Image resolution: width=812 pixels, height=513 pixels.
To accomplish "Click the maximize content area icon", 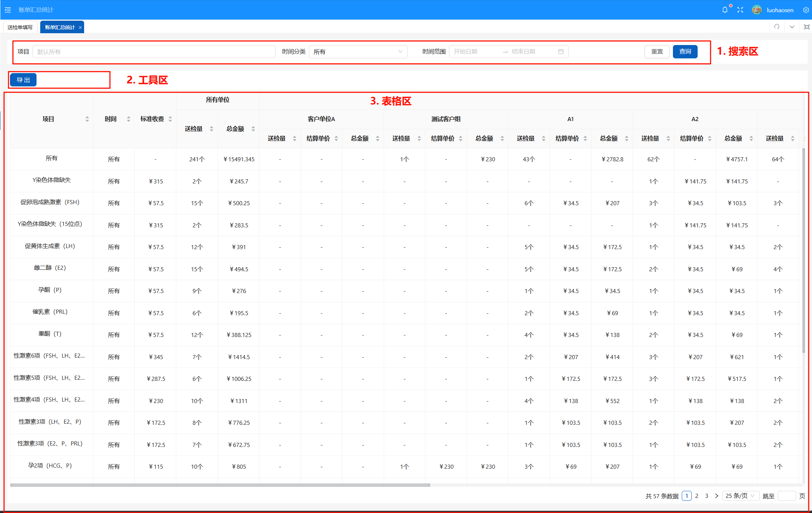I will [806, 27].
